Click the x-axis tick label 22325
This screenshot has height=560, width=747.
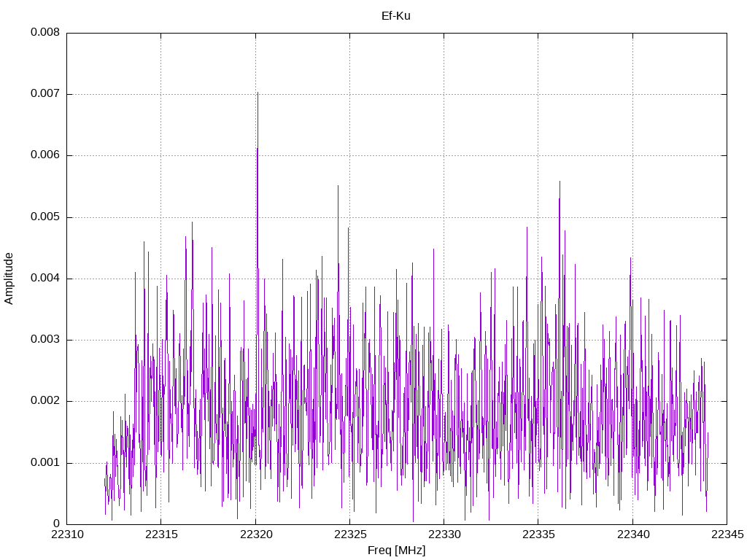pos(350,534)
